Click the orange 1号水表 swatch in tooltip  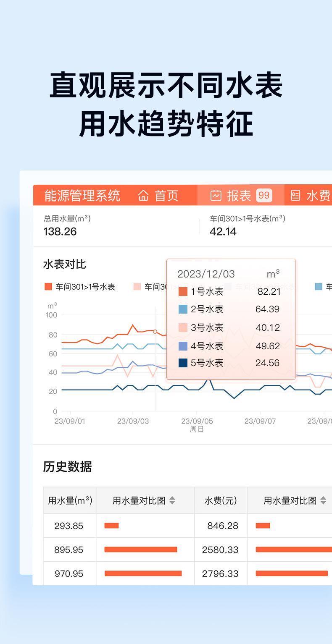183,292
